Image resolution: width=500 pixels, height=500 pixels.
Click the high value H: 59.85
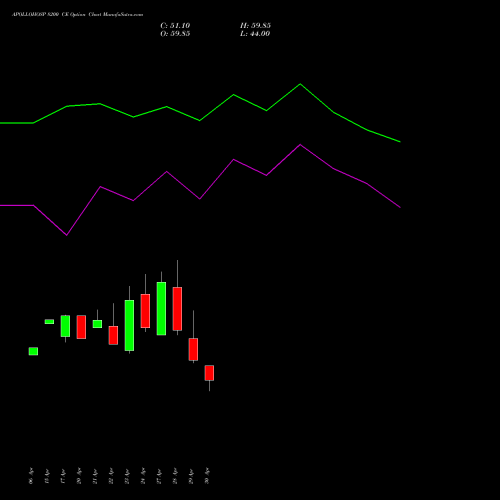coord(255,26)
